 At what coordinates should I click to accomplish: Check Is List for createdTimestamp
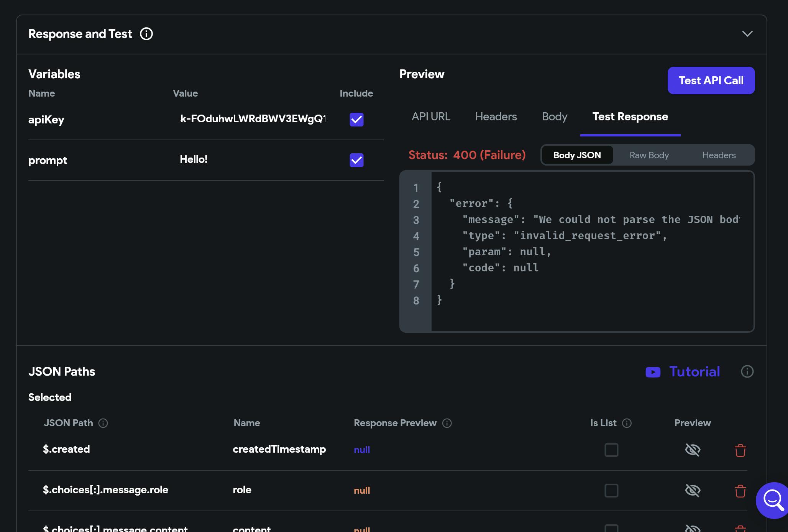click(611, 450)
